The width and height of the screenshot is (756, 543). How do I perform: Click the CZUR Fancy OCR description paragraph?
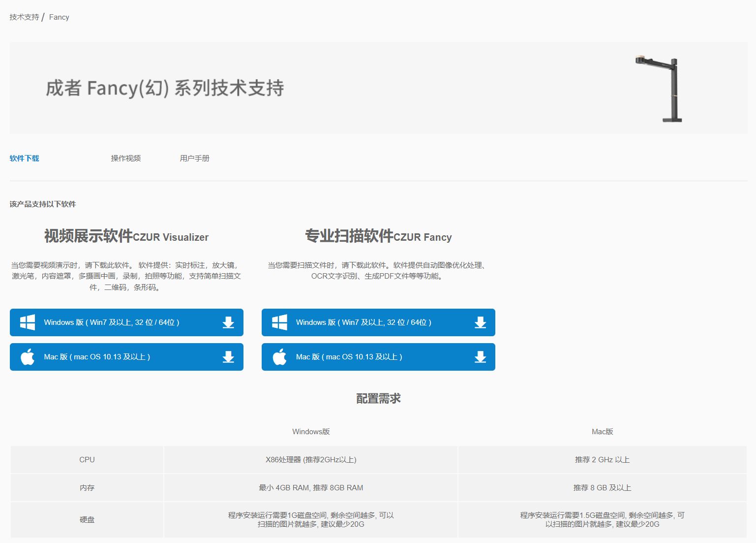378,270
